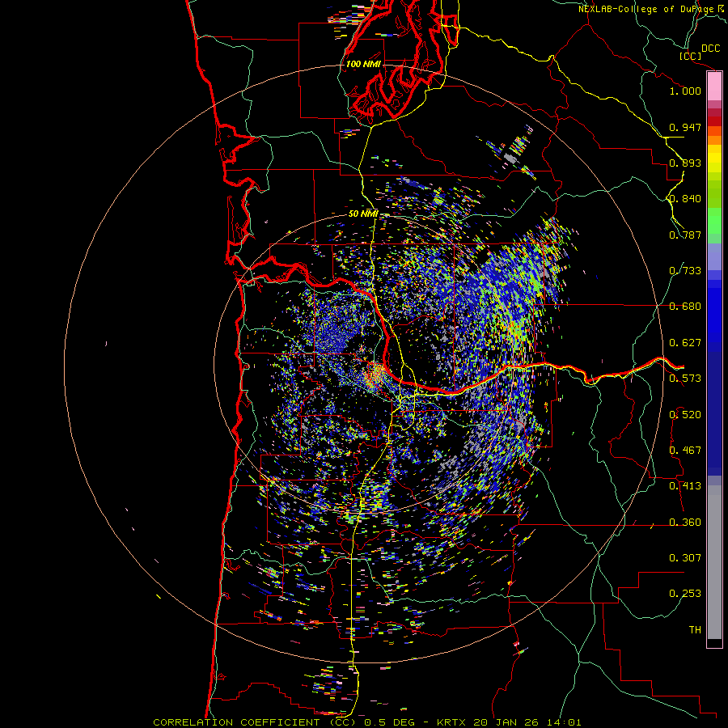Click the 0.520 scale value
Screen dimensions: 728x728
point(685,415)
